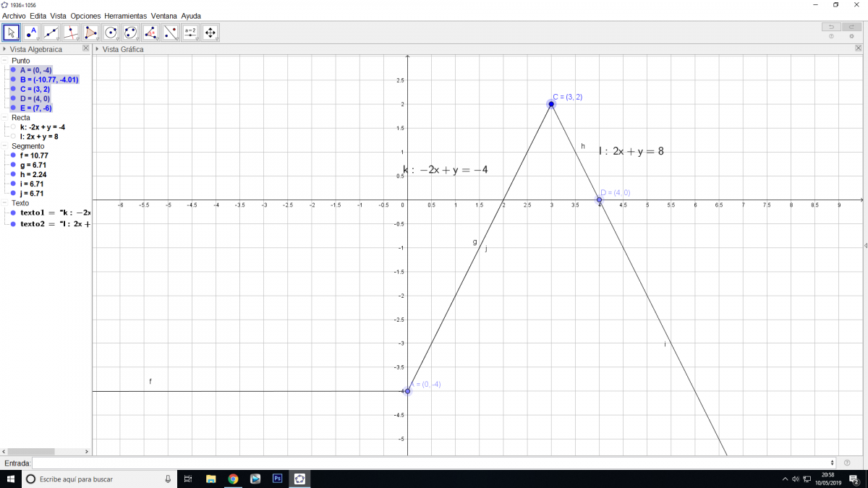The image size is (868, 488).
Task: Select the Perpendicular line tool
Action: pos(71,33)
